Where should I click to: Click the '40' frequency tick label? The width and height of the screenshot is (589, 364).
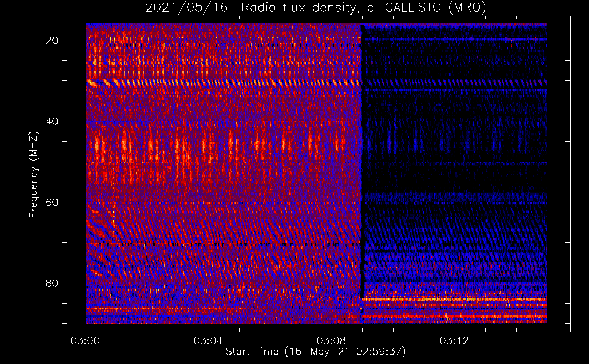point(52,121)
